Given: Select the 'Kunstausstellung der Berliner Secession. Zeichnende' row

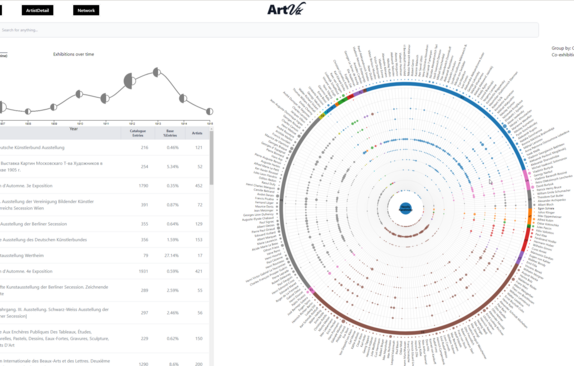Looking at the screenshot, I should pos(104,290).
